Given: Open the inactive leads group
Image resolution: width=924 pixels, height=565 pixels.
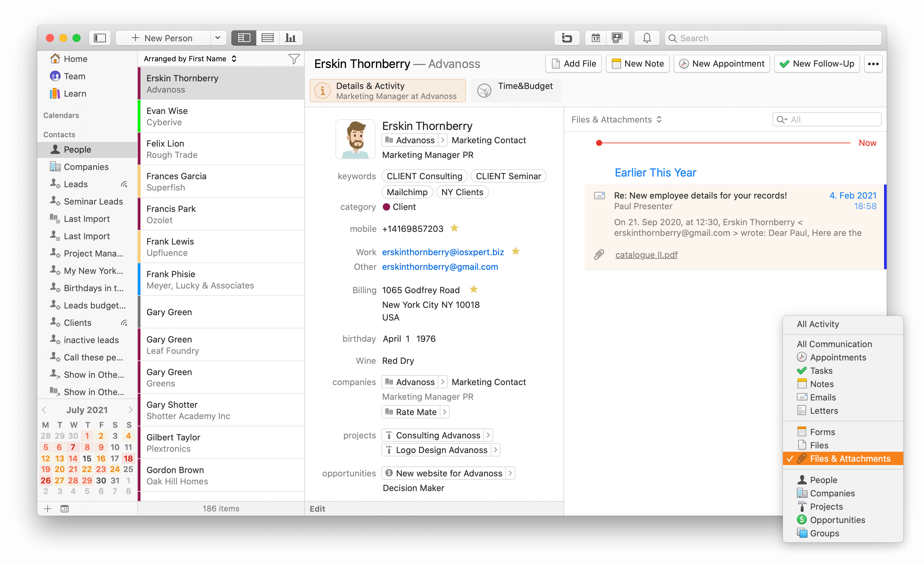Looking at the screenshot, I should 87,340.
